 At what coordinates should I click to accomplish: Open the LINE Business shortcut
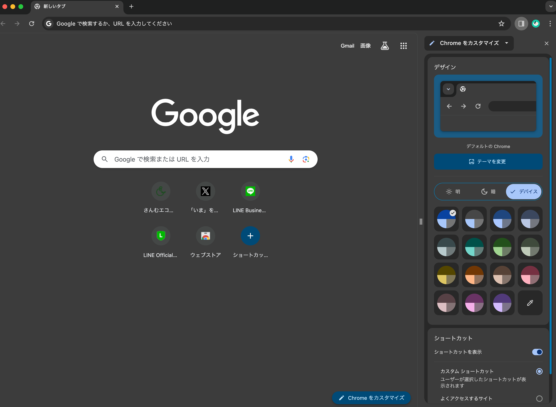tap(250, 197)
